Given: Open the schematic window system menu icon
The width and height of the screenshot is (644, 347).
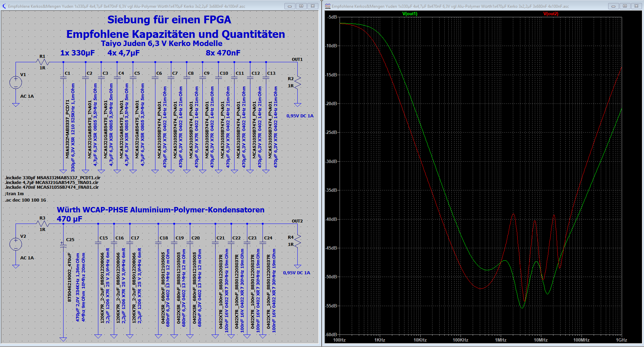Looking at the screenshot, I should (4, 6).
